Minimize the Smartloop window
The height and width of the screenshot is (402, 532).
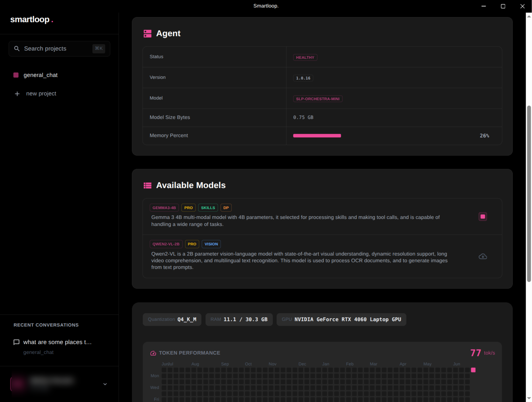(483, 6)
